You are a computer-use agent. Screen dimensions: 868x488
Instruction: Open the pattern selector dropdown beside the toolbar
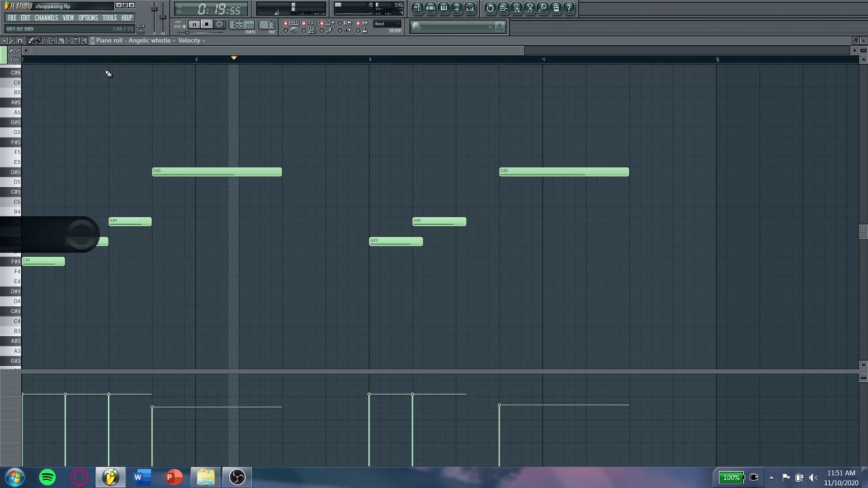(458, 26)
